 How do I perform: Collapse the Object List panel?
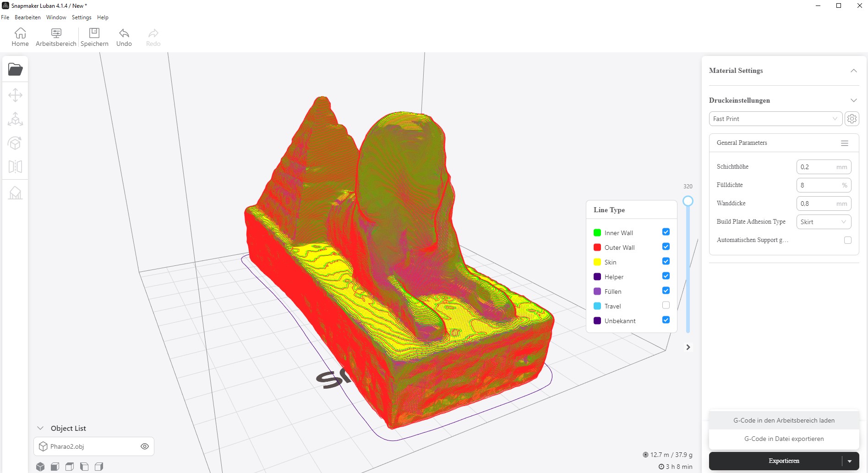point(40,428)
